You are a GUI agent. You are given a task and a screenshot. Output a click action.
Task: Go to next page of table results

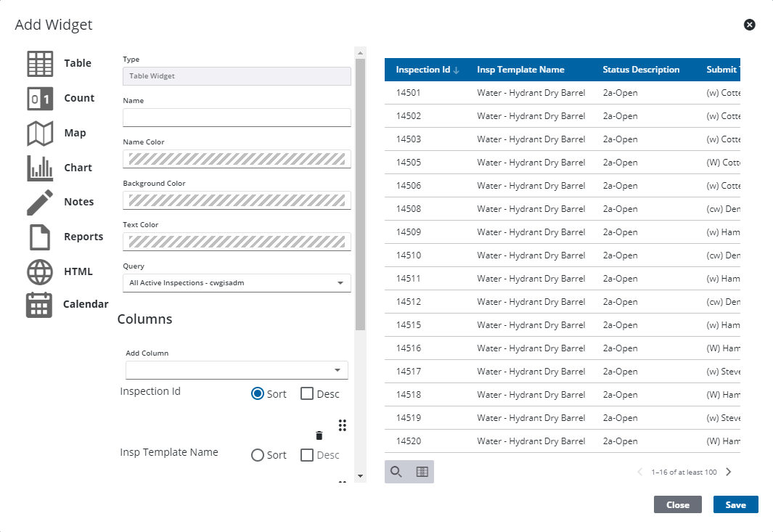pos(729,472)
